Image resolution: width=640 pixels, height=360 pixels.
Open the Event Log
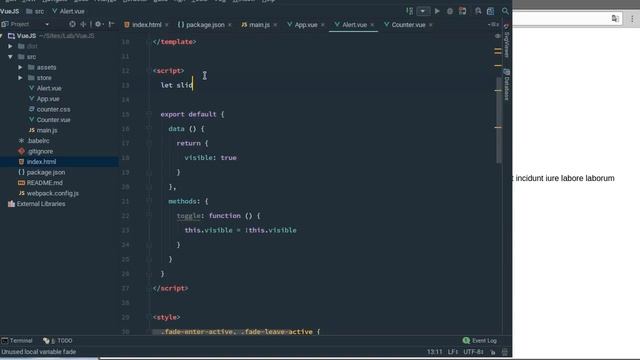tap(480, 341)
